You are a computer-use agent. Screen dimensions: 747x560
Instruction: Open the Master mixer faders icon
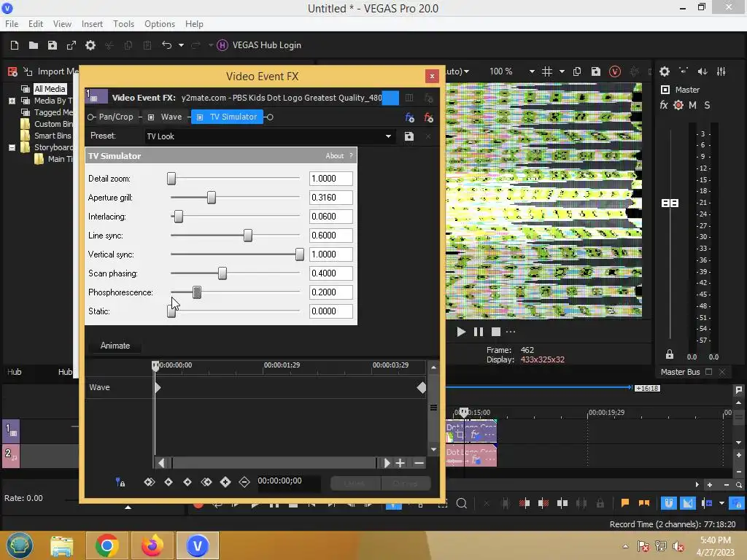point(721,71)
